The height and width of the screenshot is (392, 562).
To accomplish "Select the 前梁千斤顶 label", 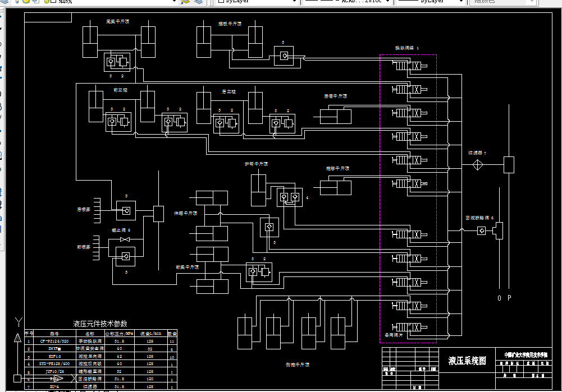I will pyautogui.click(x=188, y=267).
